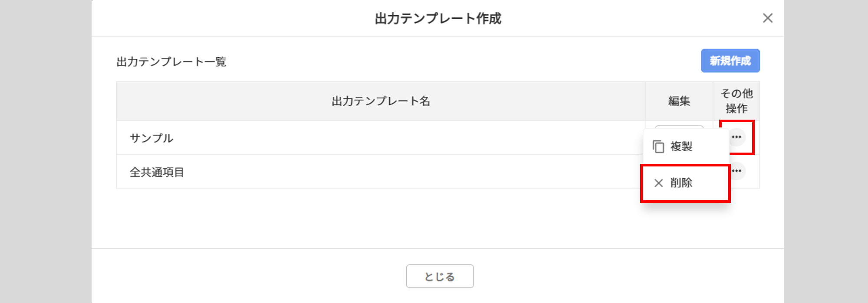Click the 出力テンプレート名 column header
Viewport: 868px width, 303px height.
pyautogui.click(x=381, y=101)
